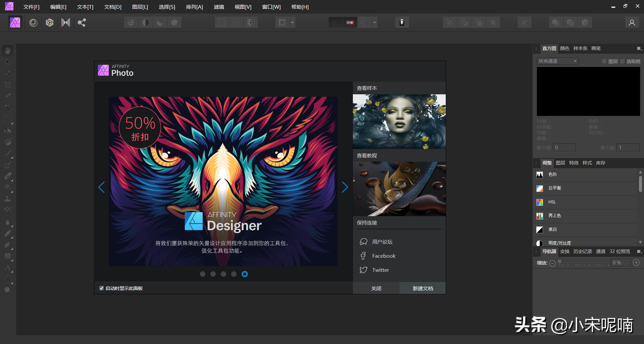Screen dimensions: 644x344
Task: Select the Move tool arrow
Action: point(8,62)
